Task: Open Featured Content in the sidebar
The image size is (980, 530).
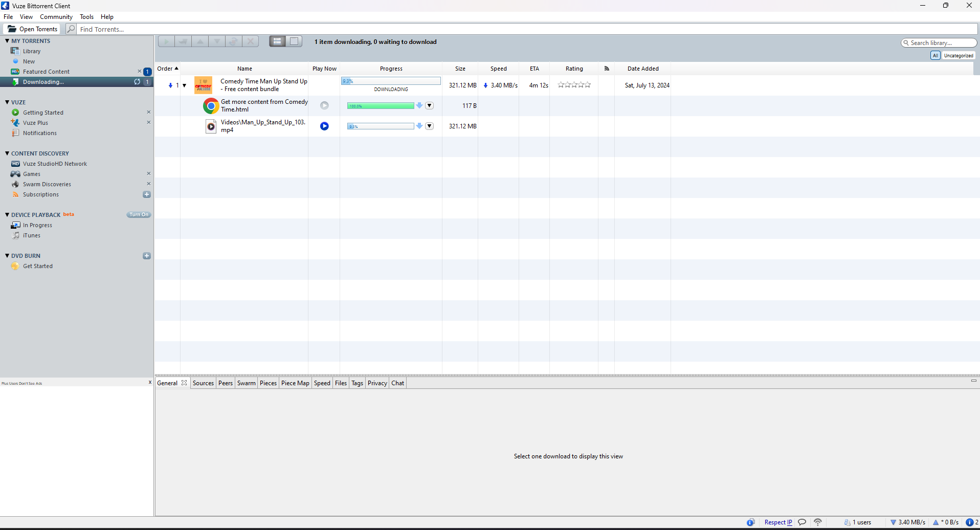Action: pos(46,72)
